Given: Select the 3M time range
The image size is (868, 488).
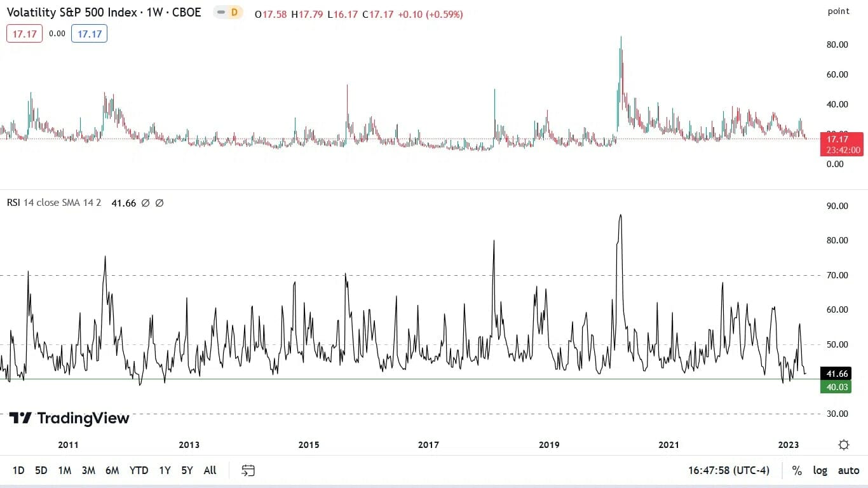Looking at the screenshot, I should point(88,471).
